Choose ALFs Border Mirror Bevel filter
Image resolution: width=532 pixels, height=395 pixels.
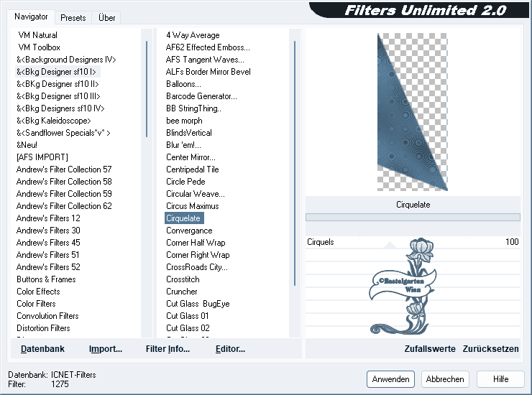[208, 72]
